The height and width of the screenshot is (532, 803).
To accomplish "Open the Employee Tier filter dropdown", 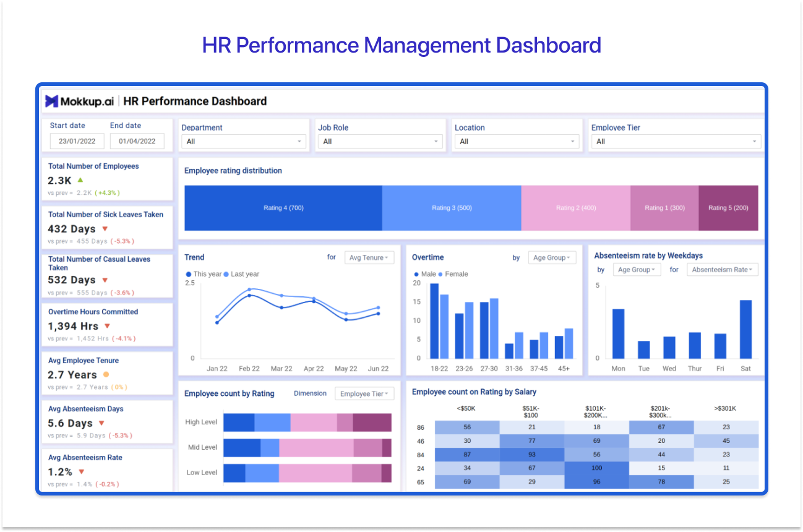I will pyautogui.click(x=676, y=142).
